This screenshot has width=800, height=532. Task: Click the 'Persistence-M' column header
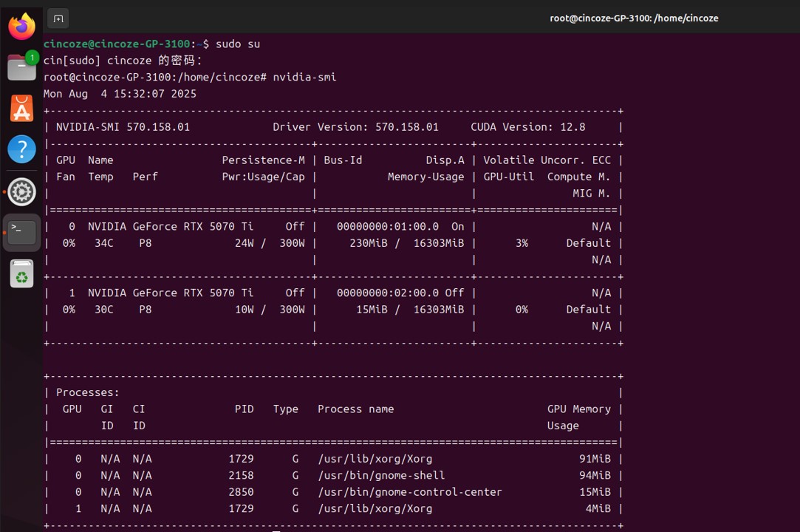coord(263,160)
